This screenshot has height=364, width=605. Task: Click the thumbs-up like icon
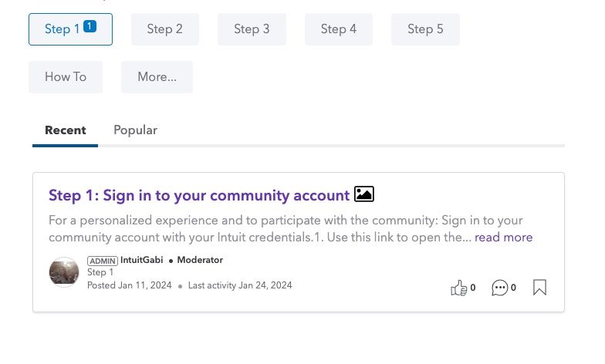(x=458, y=288)
